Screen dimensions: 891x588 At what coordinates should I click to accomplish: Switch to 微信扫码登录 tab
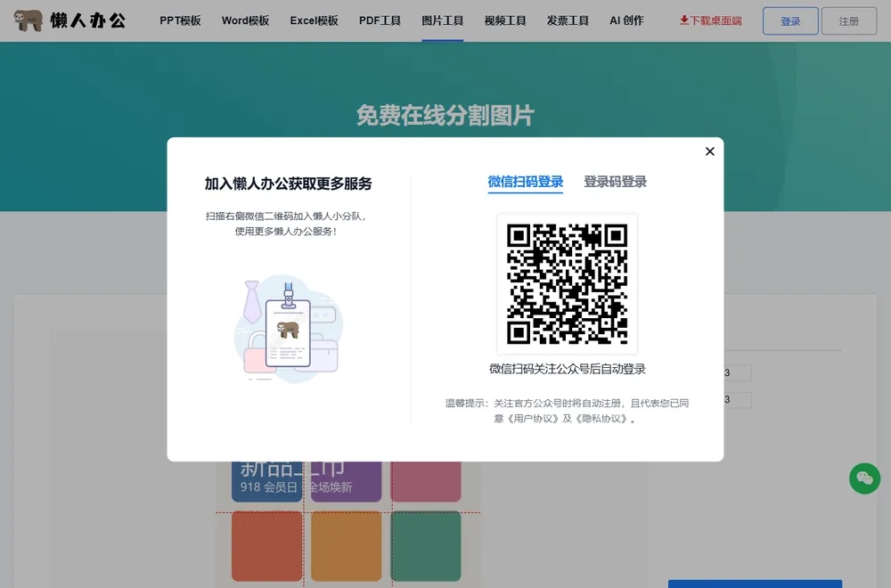point(525,182)
